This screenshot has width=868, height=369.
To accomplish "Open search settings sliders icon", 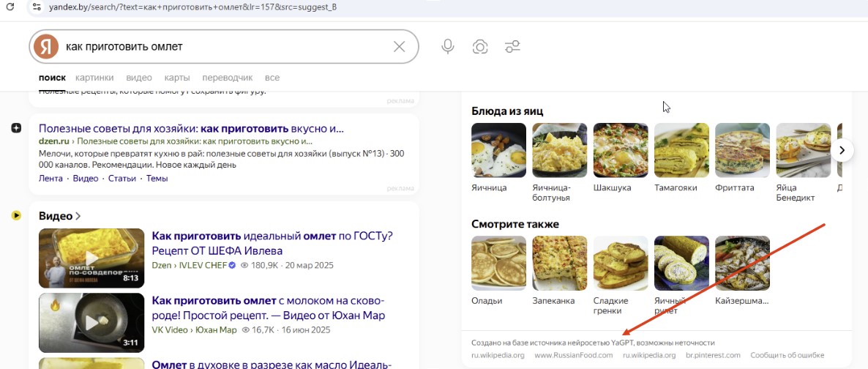I will tap(512, 47).
